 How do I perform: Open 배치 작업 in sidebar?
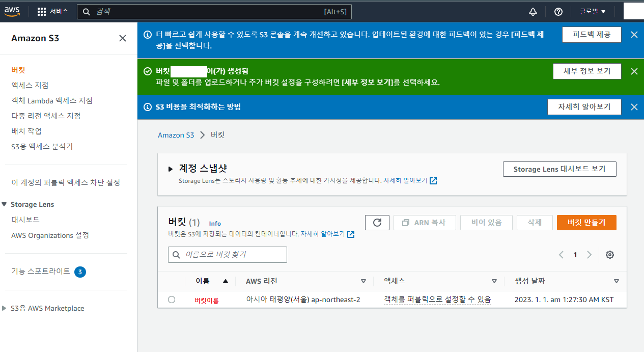(x=26, y=131)
